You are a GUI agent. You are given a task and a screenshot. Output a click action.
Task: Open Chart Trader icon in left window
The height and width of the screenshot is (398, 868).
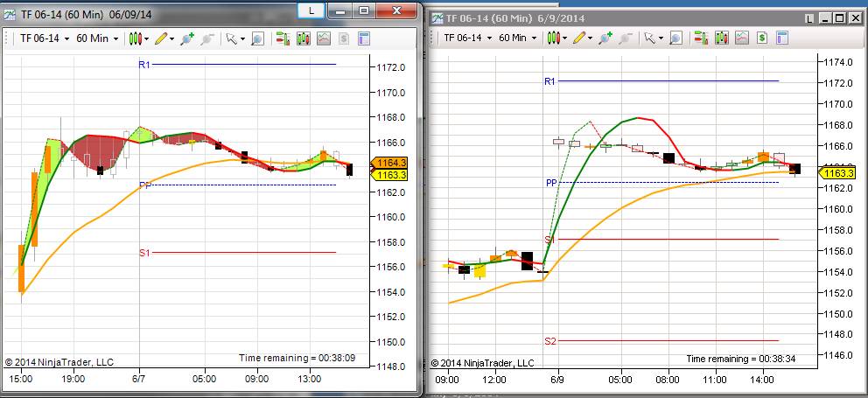(x=283, y=38)
